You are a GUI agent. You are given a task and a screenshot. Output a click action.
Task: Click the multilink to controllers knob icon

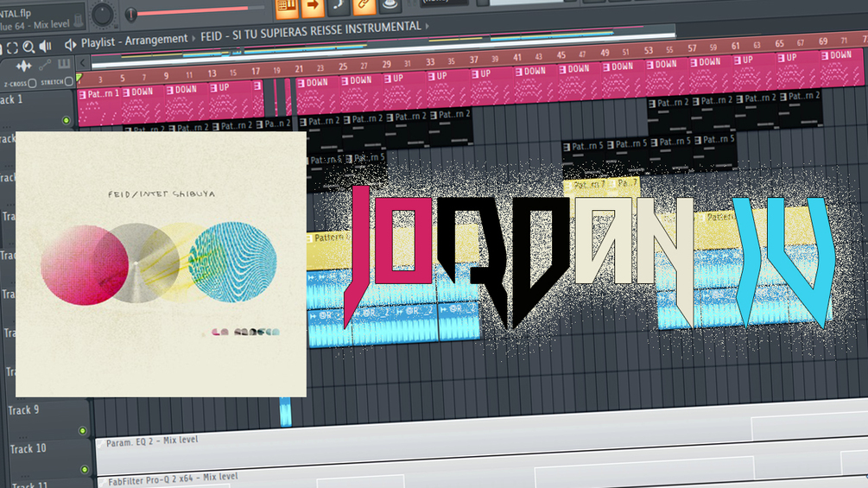pos(390,3)
